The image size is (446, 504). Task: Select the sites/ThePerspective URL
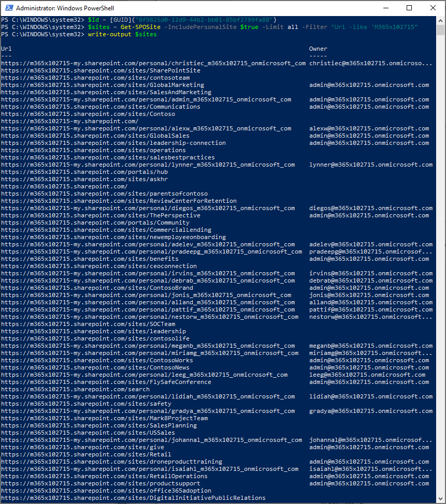[x=100, y=215]
